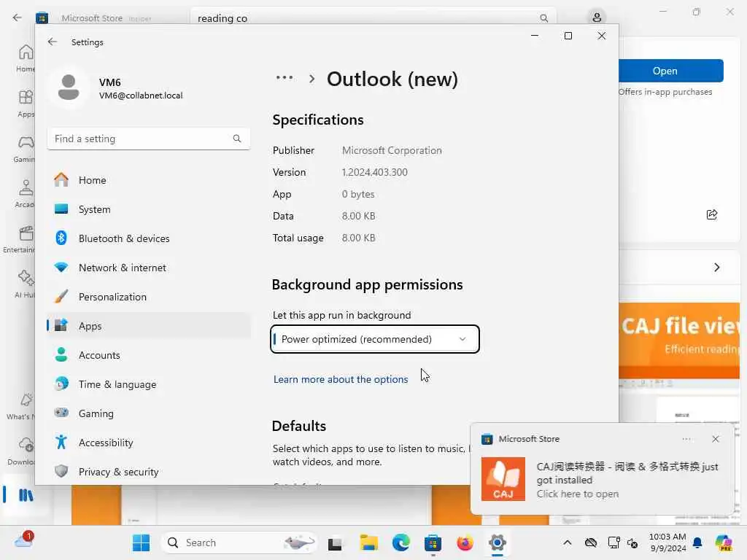This screenshot has width=747, height=560.
Task: Open clock and date panel
Action: pos(667,542)
